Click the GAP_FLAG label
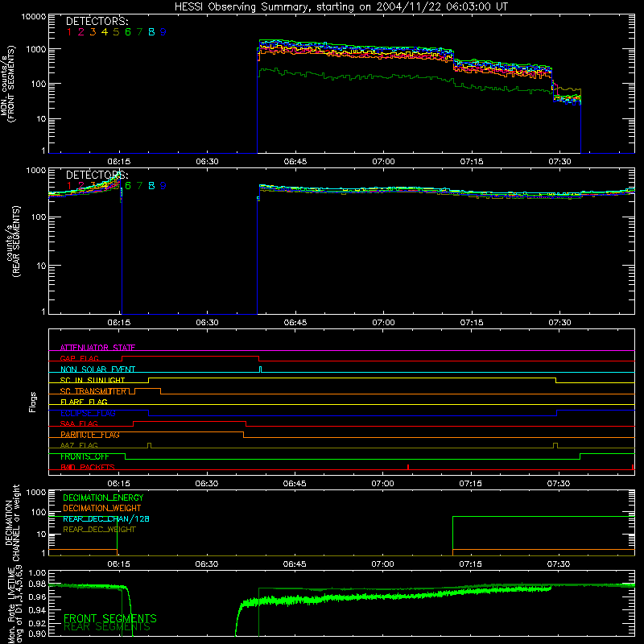The image size is (644, 644). [x=79, y=358]
